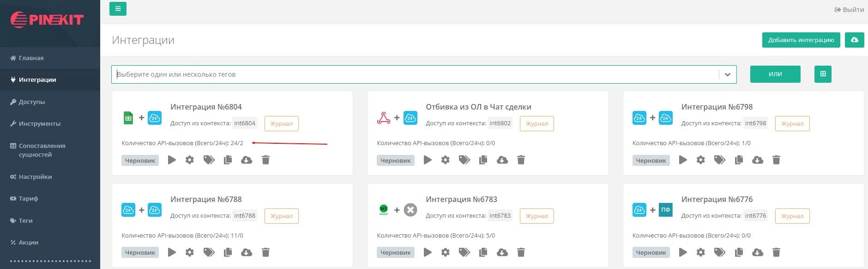Click Добавить интеграцию button
The height and width of the screenshot is (269, 868).
tap(801, 40)
